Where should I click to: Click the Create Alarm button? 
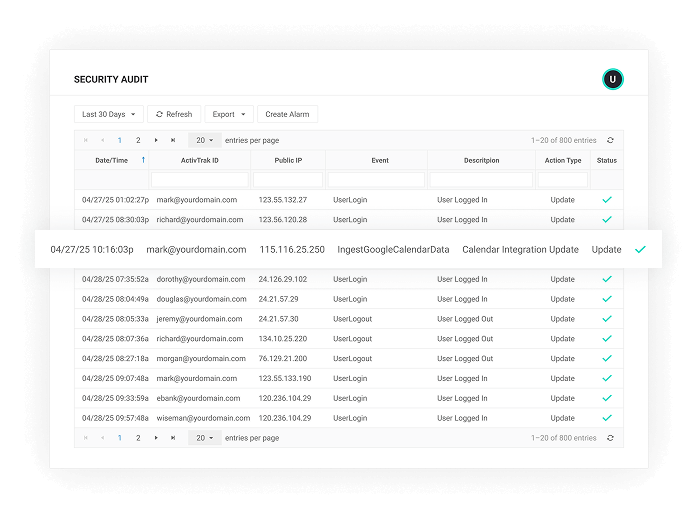[x=287, y=114]
